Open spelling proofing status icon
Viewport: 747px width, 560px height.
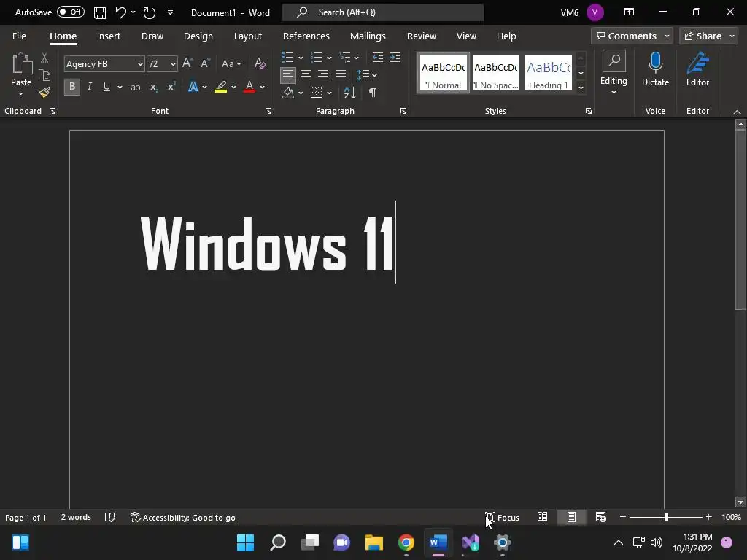coord(109,517)
